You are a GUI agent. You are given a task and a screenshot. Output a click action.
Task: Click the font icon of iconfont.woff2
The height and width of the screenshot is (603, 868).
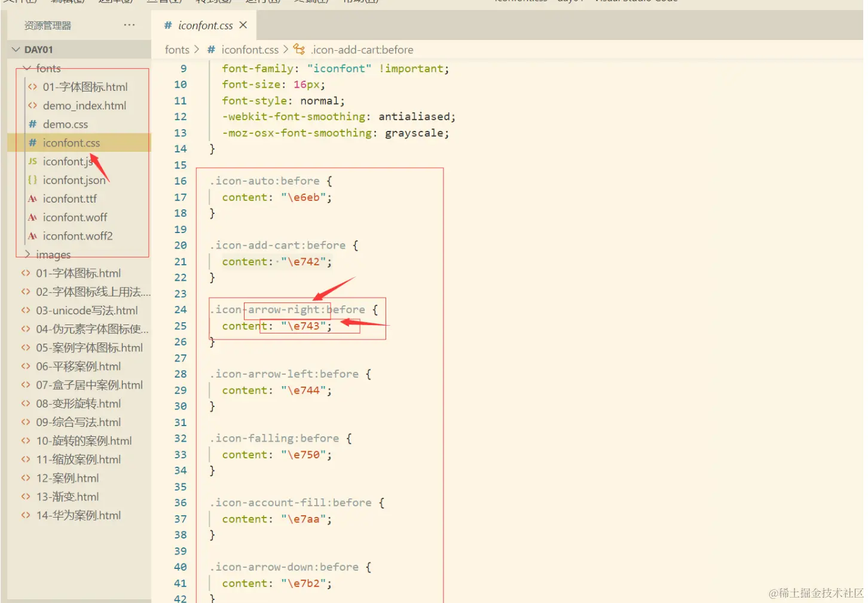click(32, 236)
